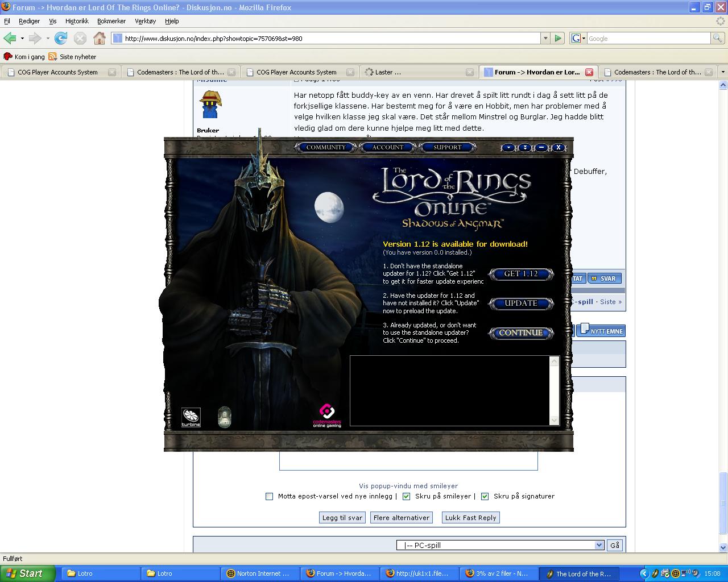Viewport: 728px width, 582px height.
Task: Close the active Forum tab with red X
Action: 589,72
